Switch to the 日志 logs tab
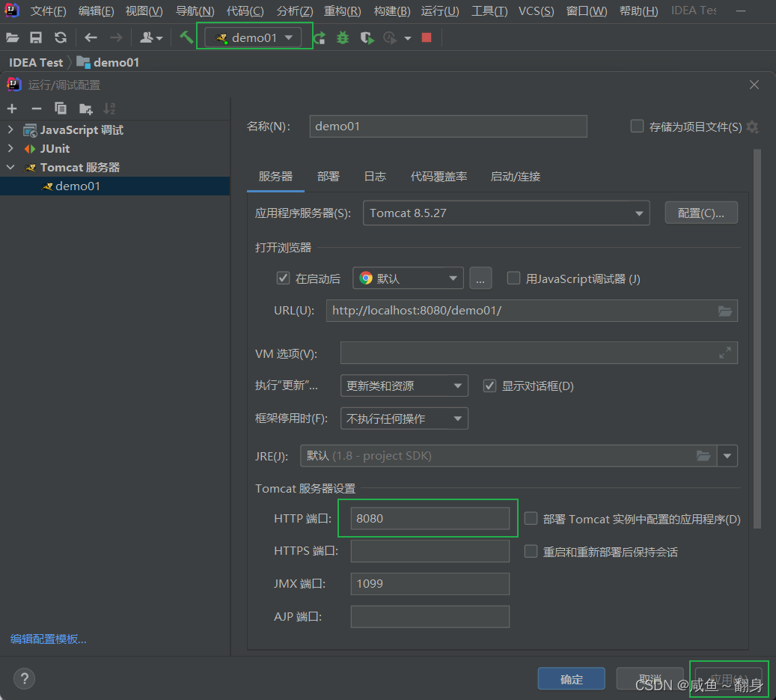776x700 pixels. pyautogui.click(x=375, y=176)
